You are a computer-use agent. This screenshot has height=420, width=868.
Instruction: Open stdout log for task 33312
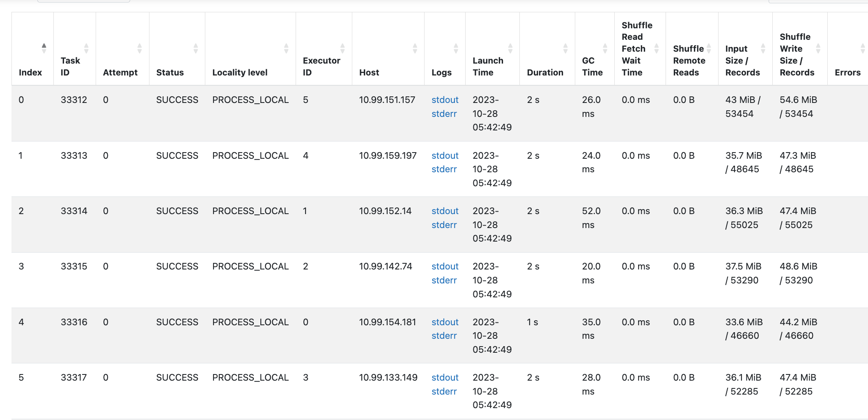coord(445,100)
